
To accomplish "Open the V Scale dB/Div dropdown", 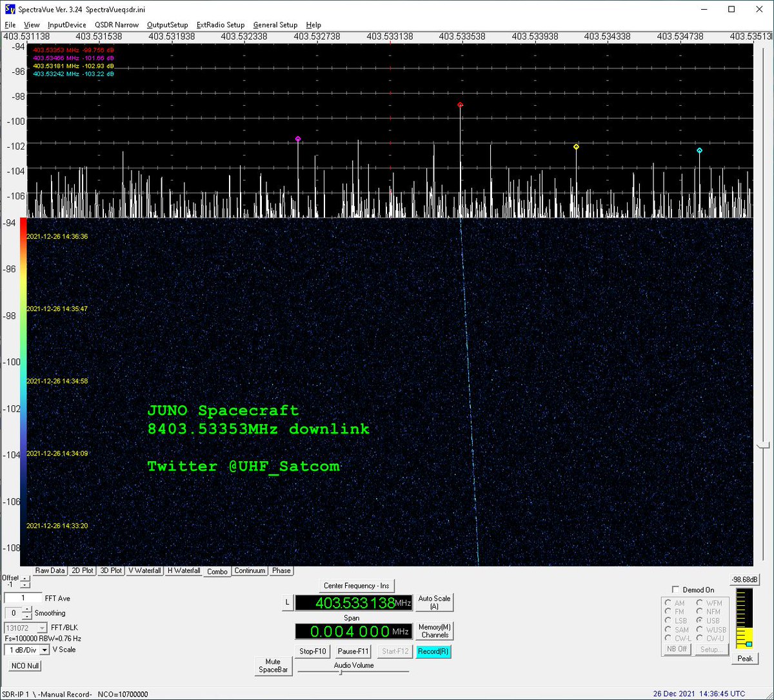I will click(26, 650).
